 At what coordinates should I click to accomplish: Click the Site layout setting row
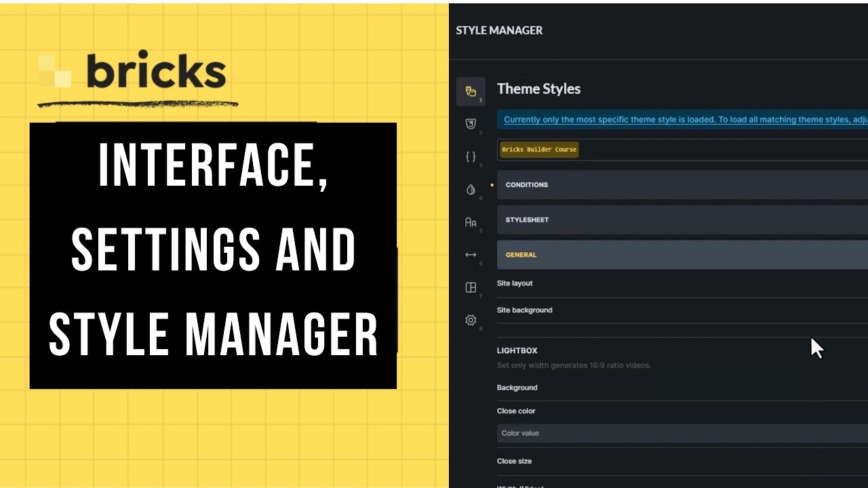point(682,283)
